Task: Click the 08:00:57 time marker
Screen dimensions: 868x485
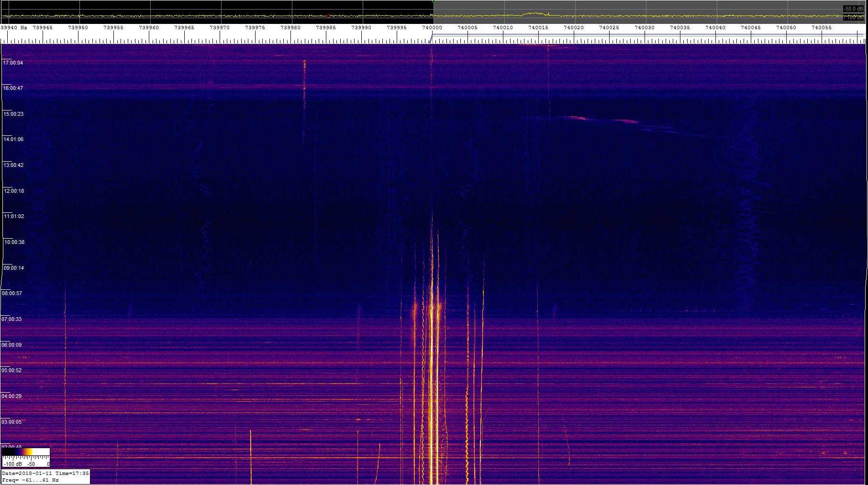Action: coord(12,293)
